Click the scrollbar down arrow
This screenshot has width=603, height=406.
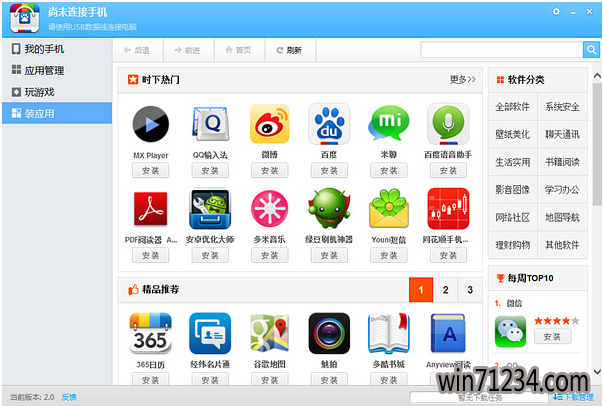pos(597,372)
